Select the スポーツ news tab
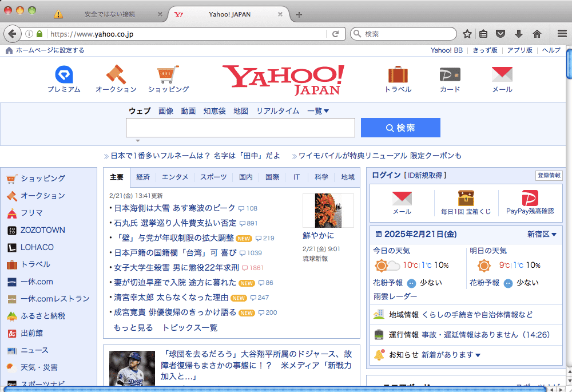This screenshot has width=572, height=392. [x=213, y=177]
